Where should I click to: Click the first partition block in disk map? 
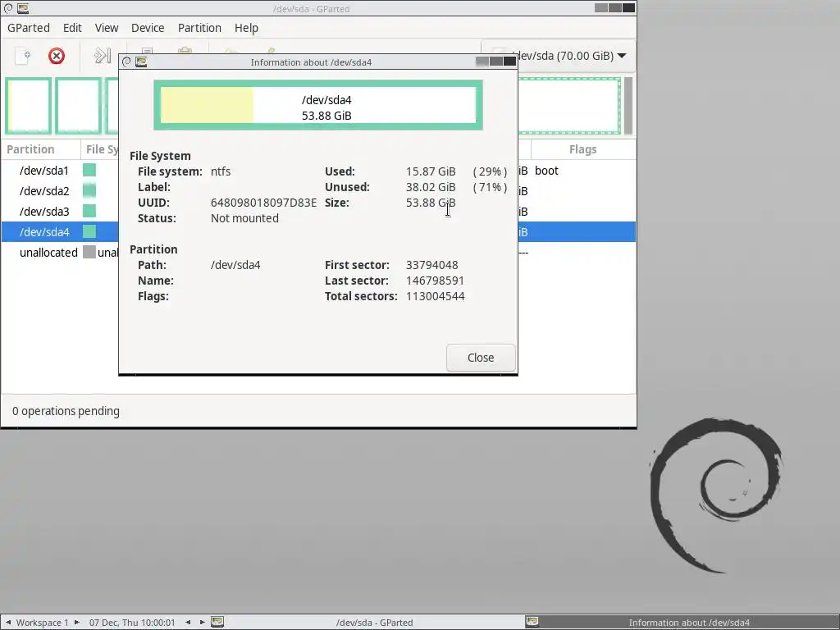pos(29,106)
